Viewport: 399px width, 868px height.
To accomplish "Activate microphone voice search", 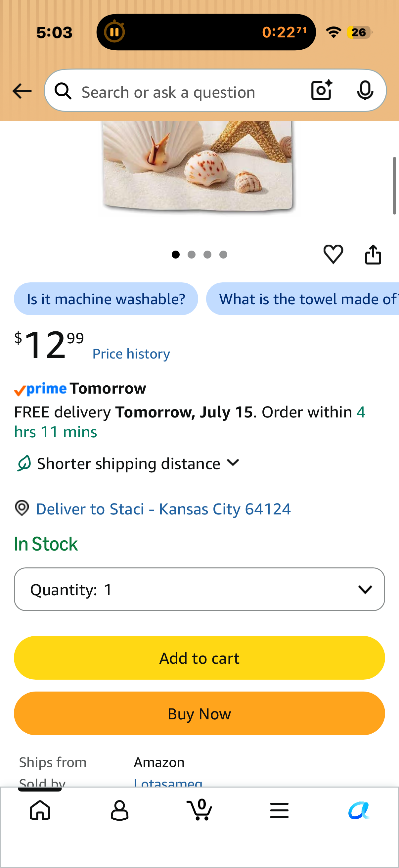I will pos(365,90).
